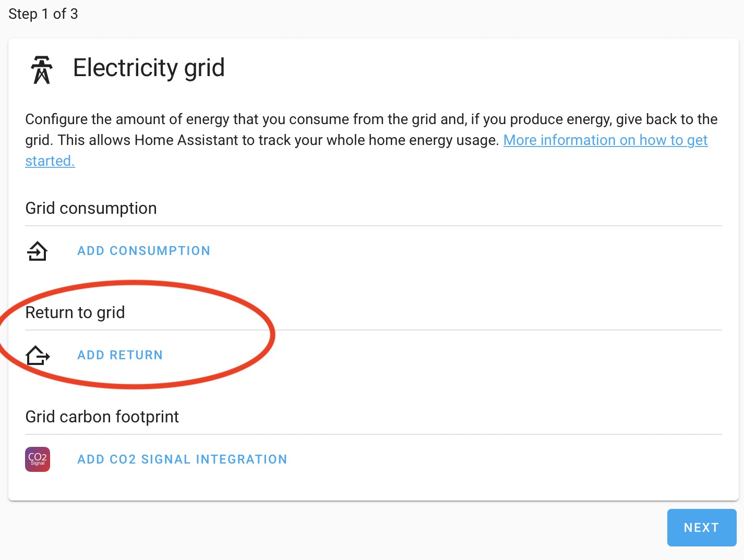
Task: Go to the next step with NEXT
Action: point(702,528)
